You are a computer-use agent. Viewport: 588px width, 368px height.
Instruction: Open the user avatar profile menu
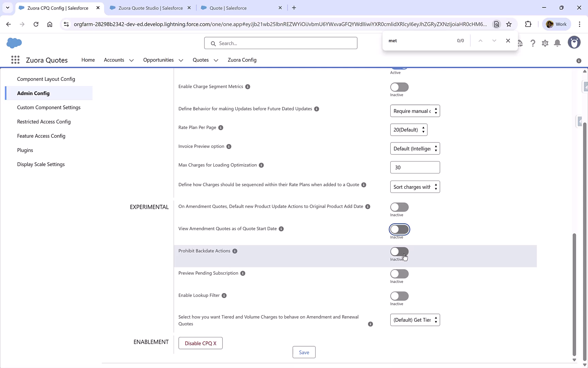point(574,42)
